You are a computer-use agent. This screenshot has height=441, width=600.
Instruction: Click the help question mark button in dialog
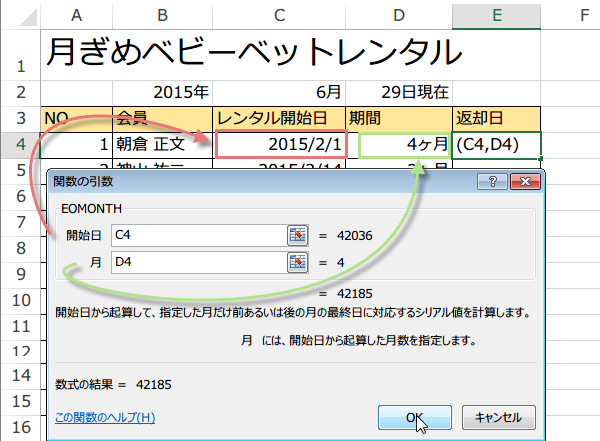pyautogui.click(x=492, y=181)
